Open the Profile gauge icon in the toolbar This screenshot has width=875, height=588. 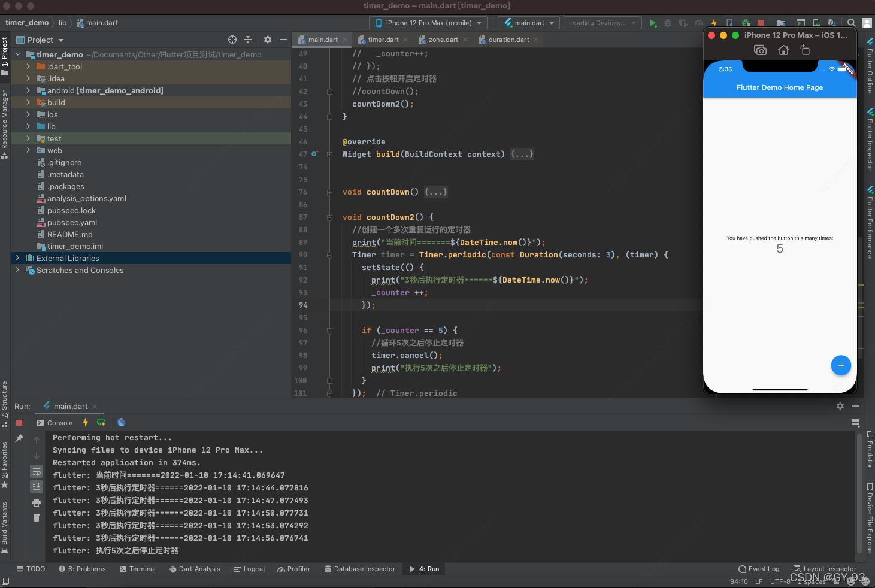point(699,23)
